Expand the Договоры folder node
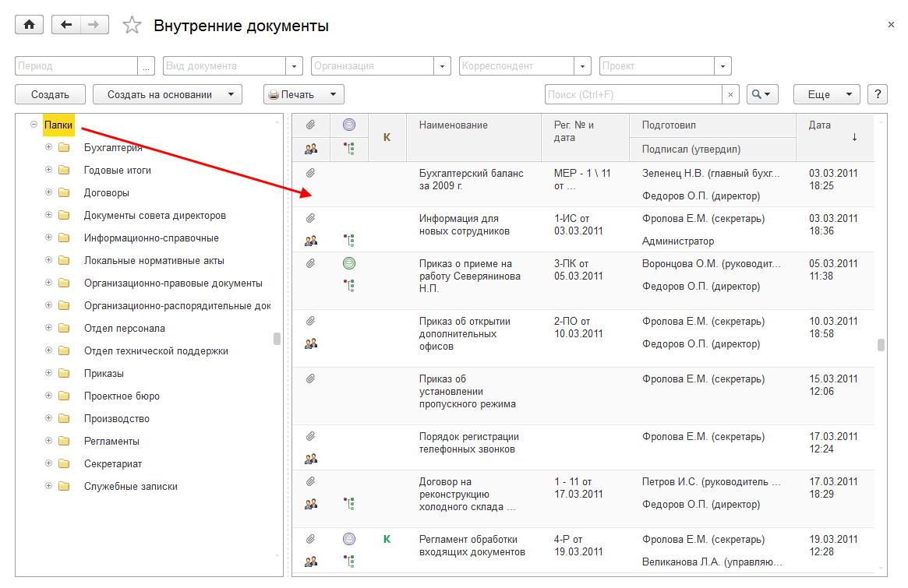The height and width of the screenshot is (588, 908). coord(49,192)
